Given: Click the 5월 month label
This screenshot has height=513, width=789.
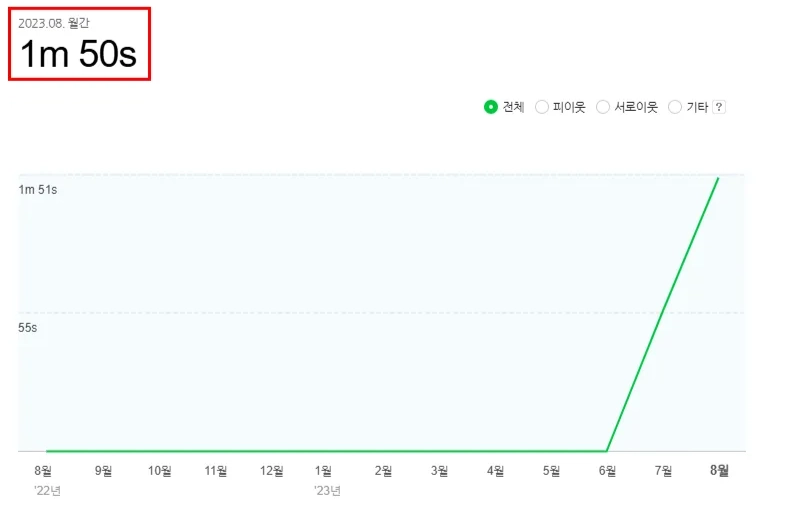Looking at the screenshot, I should click(551, 471).
